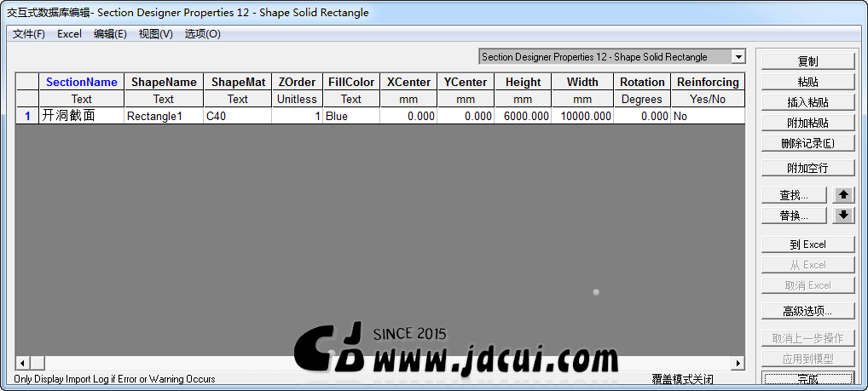Screen dimensions: 868x391
Task: Open the 选项(O) menu
Action: pyautogui.click(x=203, y=34)
